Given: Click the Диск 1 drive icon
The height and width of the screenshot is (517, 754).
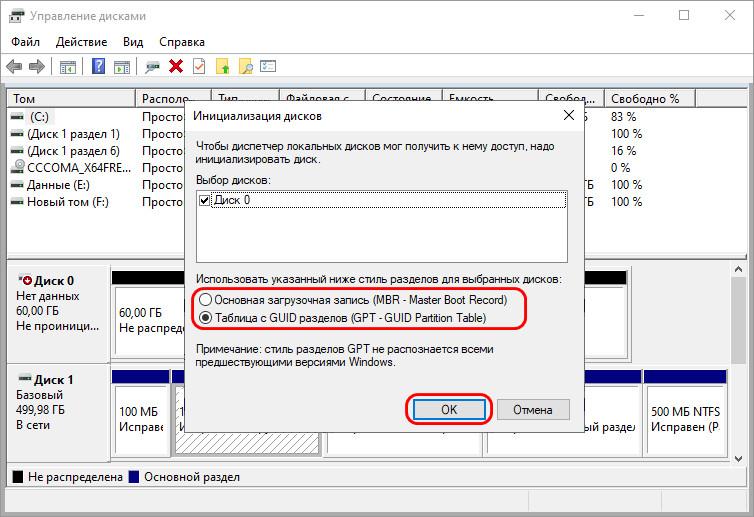Looking at the screenshot, I should [25, 379].
